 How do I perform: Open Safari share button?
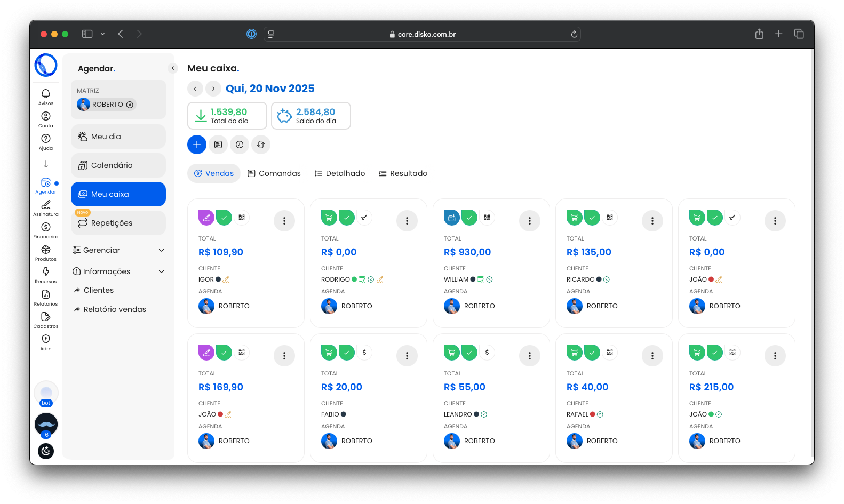click(x=759, y=34)
